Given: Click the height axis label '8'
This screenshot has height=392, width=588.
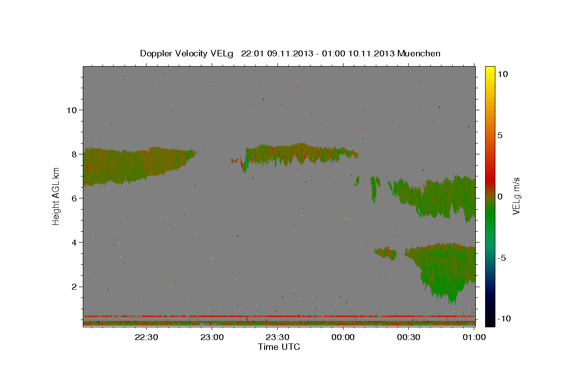Looking at the screenshot, I should [x=74, y=154].
